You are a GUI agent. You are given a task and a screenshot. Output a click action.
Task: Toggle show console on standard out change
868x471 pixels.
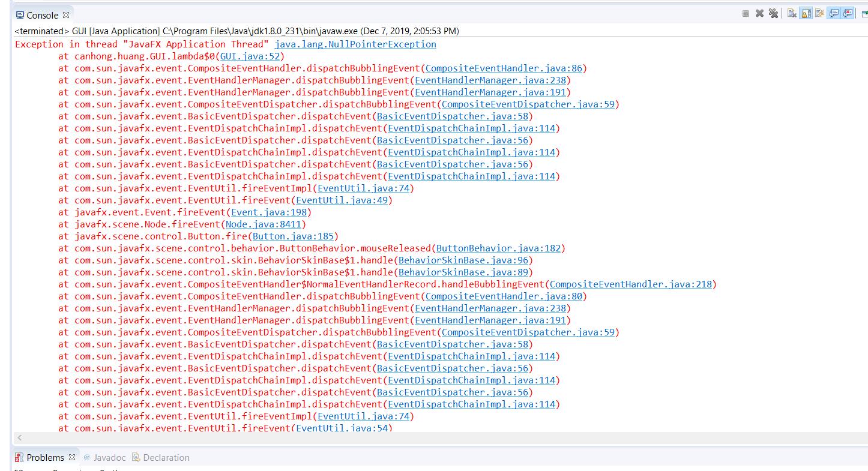(834, 13)
